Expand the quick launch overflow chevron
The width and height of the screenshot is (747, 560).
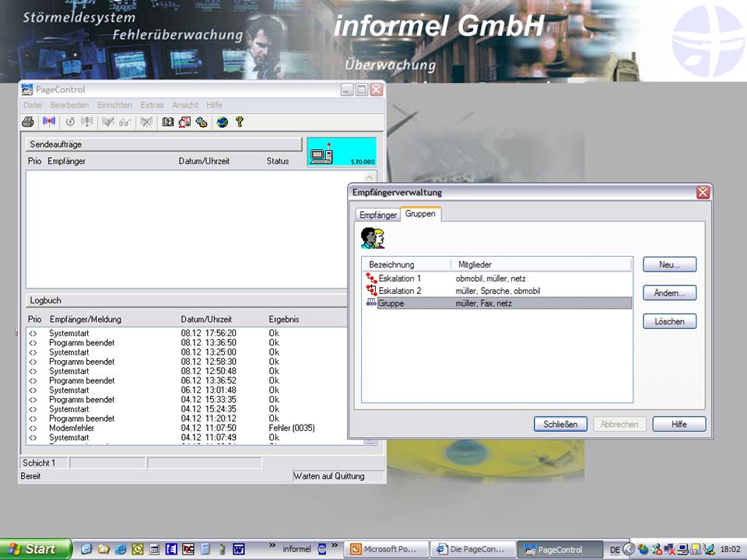pos(272,545)
